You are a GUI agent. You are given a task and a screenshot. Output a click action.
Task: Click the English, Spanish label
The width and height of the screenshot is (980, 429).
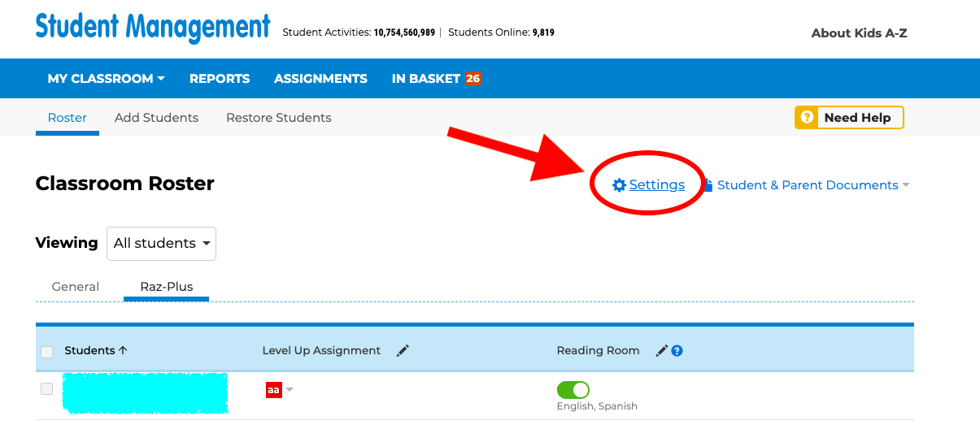point(597,406)
